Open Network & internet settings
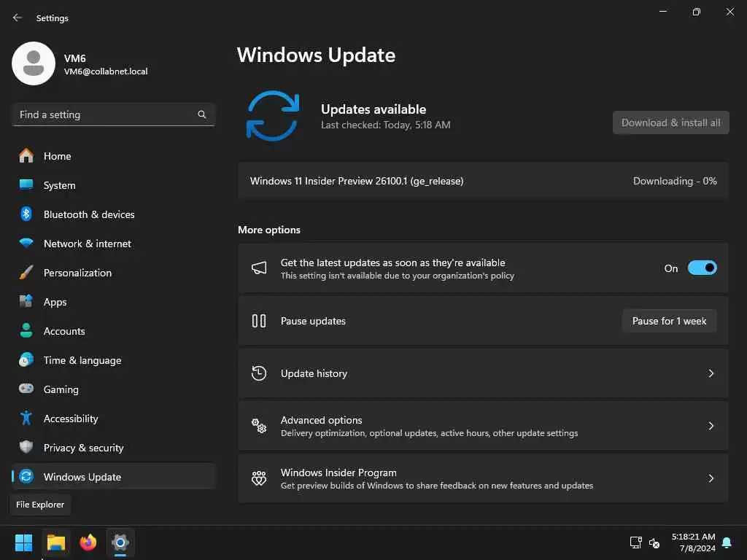 coord(113,243)
